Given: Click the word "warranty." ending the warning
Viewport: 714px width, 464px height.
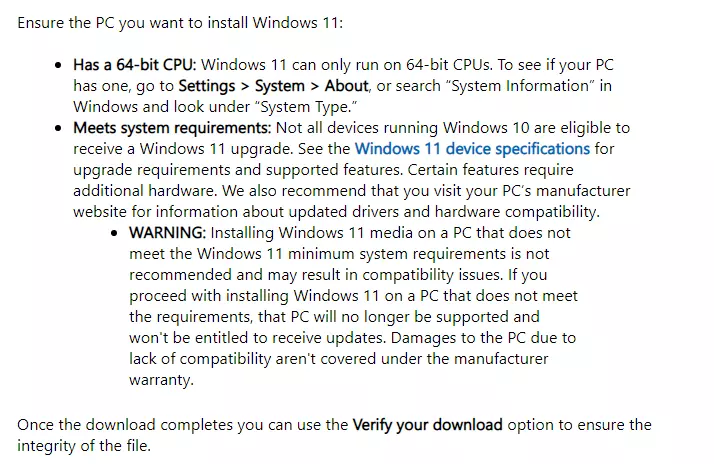Looking at the screenshot, I should 161,380.
